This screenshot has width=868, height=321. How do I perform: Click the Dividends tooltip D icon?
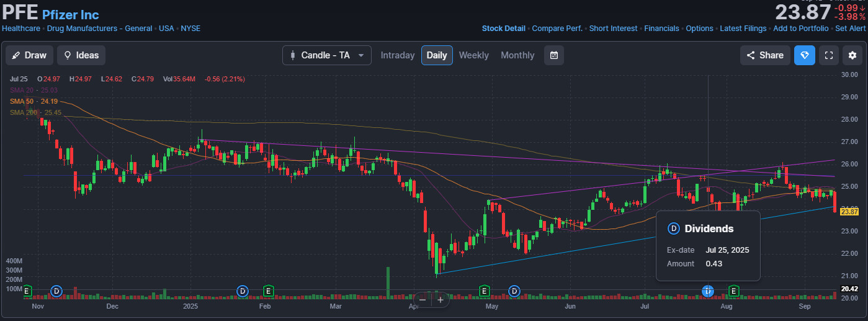coord(673,228)
